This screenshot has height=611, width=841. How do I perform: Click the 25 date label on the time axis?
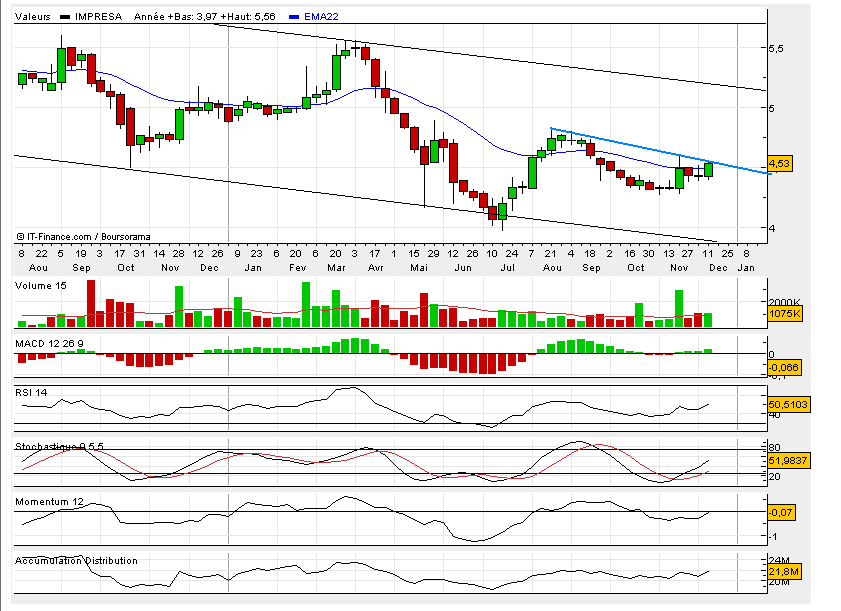coord(727,254)
